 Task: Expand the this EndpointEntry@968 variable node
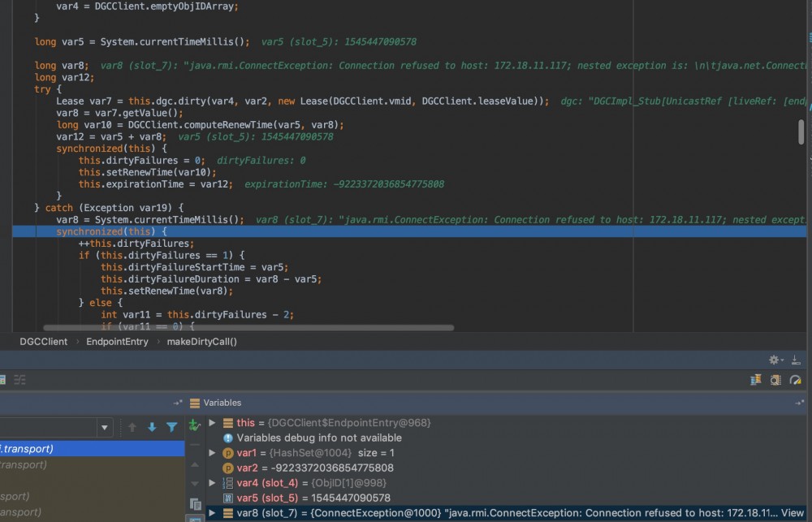coord(212,422)
